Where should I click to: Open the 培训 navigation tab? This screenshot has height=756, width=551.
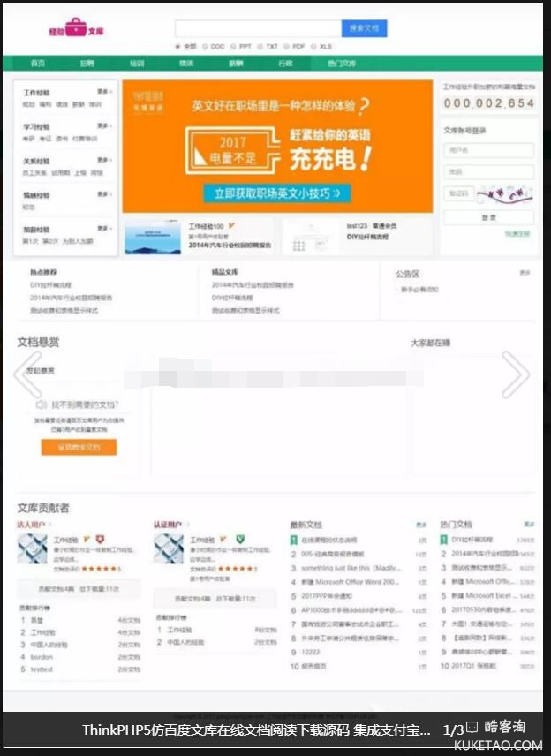pyautogui.click(x=137, y=64)
